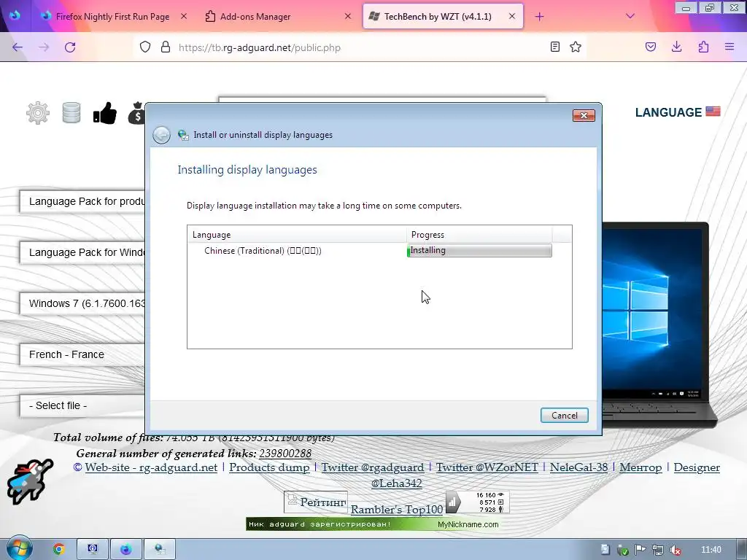Toggle reader view icon in address bar
Viewport: 747px width, 560px height.
(555, 47)
